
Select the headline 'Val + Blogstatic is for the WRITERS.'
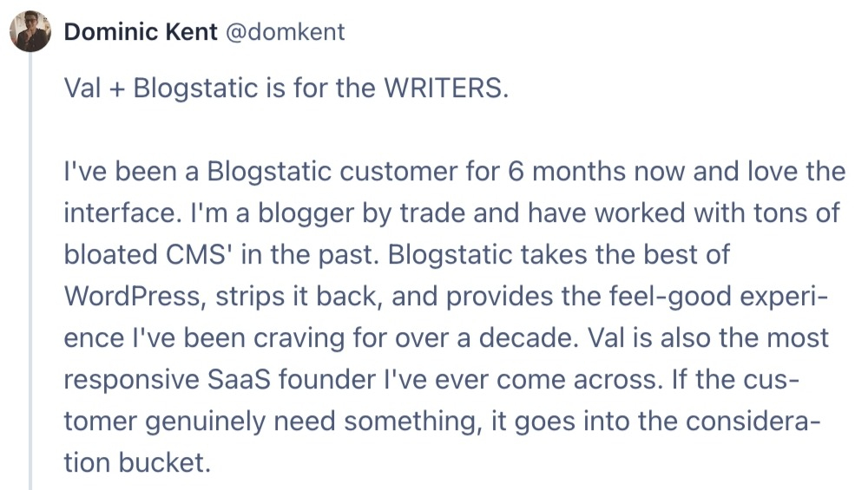tap(286, 88)
